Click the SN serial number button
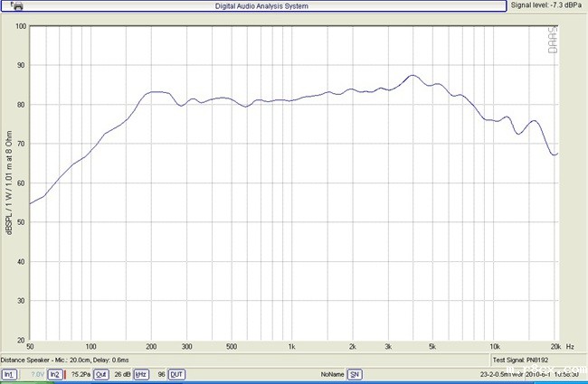The width and height of the screenshot is (588, 384). point(355,374)
